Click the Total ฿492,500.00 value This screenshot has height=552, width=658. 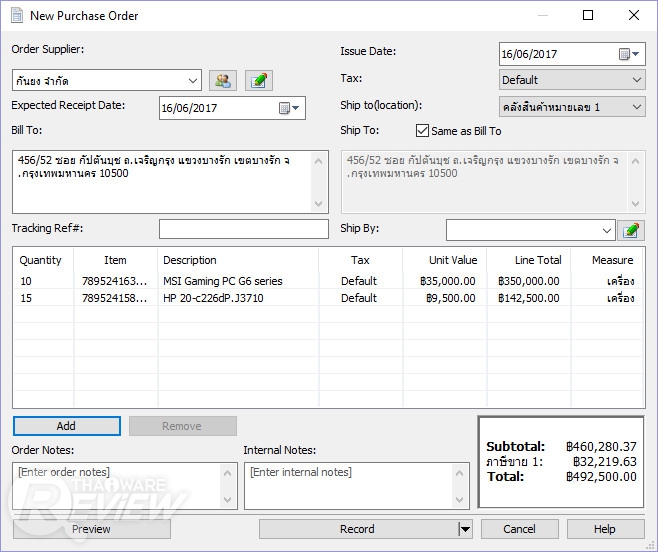click(601, 476)
